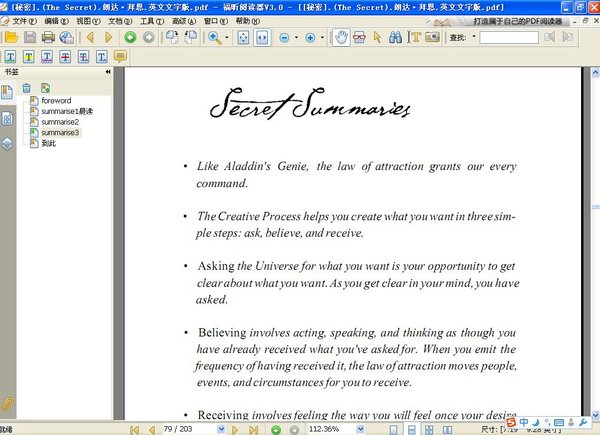Screen dimensions: 600x435
Task: Open the page number 79 / 203 dropdown
Action: click(x=221, y=430)
